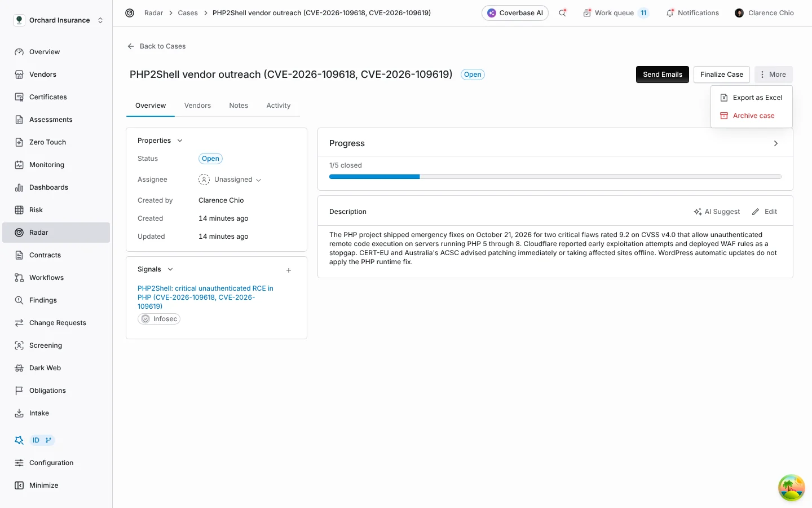The height and width of the screenshot is (508, 812).
Task: Switch to the Activity tab
Action: [x=279, y=106]
